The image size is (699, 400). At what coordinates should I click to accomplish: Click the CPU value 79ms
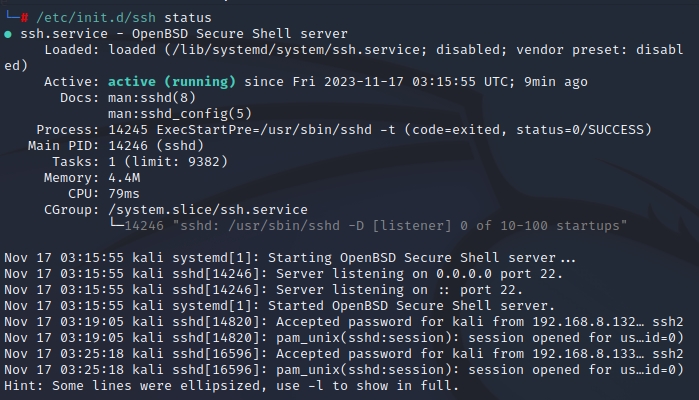(123, 194)
